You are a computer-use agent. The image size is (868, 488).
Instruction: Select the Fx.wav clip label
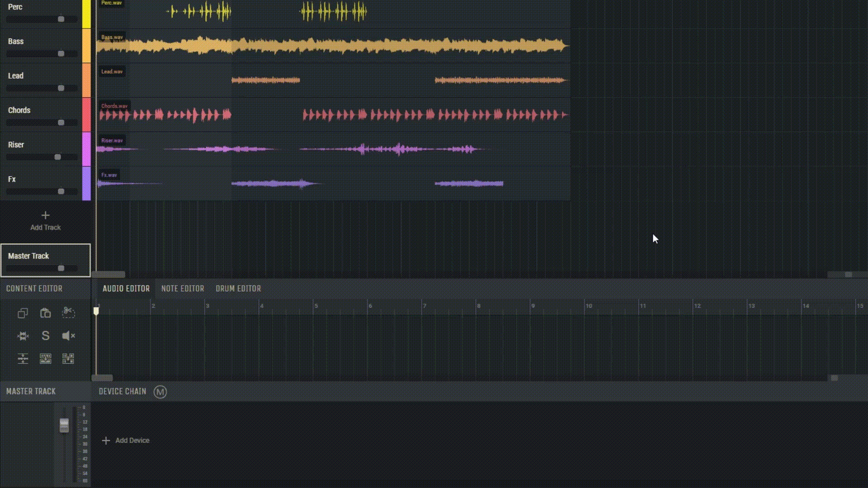pos(109,175)
